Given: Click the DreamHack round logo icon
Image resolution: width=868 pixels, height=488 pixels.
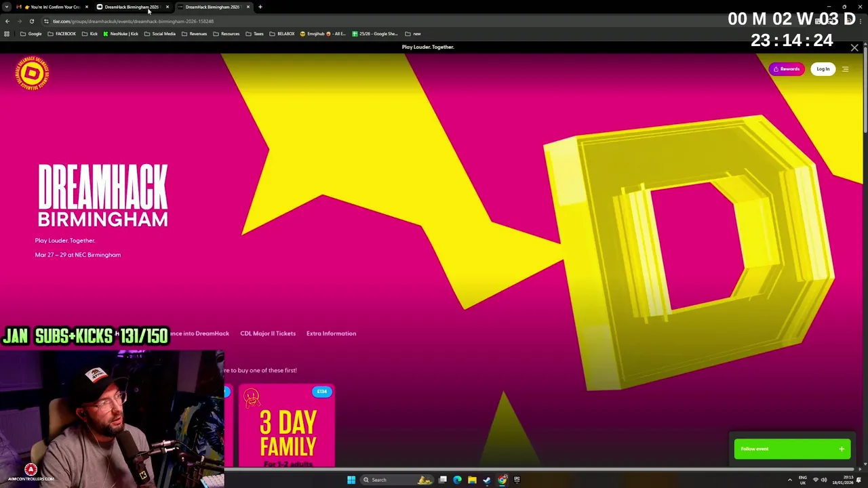Looking at the screenshot, I should (33, 73).
